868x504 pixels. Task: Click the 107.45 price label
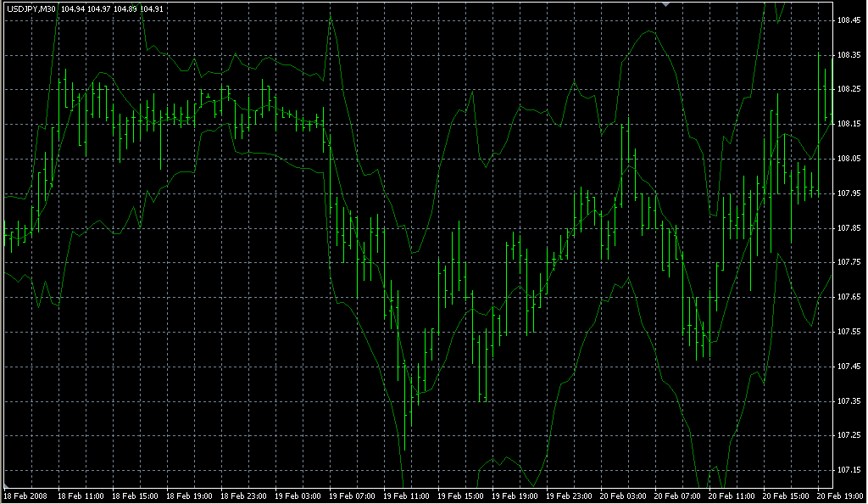(849, 366)
